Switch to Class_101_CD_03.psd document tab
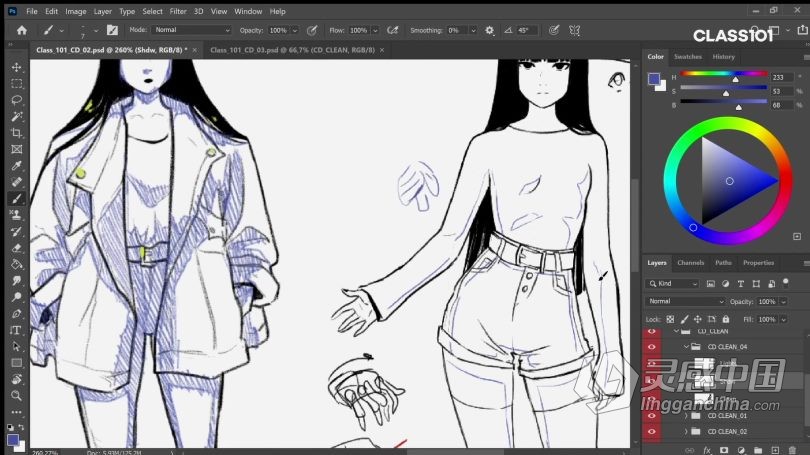Viewport: 810px width, 455px height. click(292, 50)
